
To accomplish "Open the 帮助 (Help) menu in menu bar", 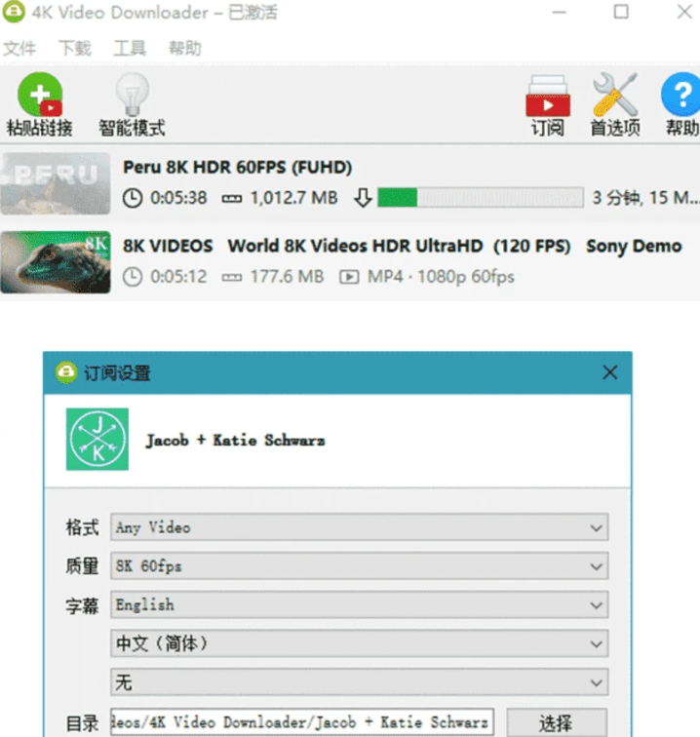I will 185,48.
